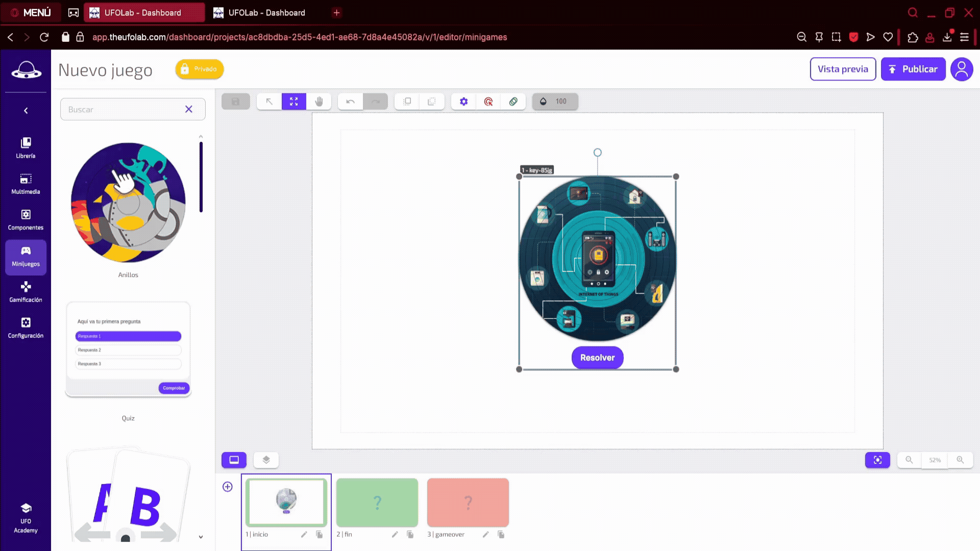Select the arrow pointer tool
The image size is (980, 551).
click(x=269, y=102)
